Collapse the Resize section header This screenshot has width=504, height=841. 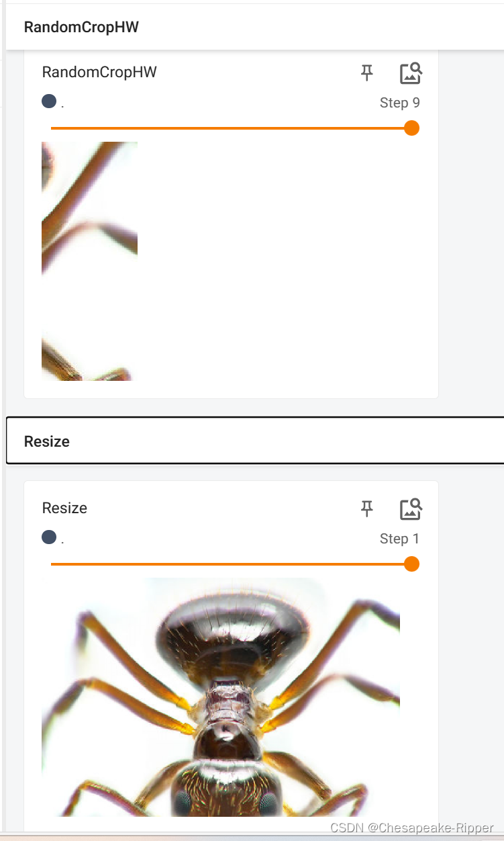click(254, 441)
